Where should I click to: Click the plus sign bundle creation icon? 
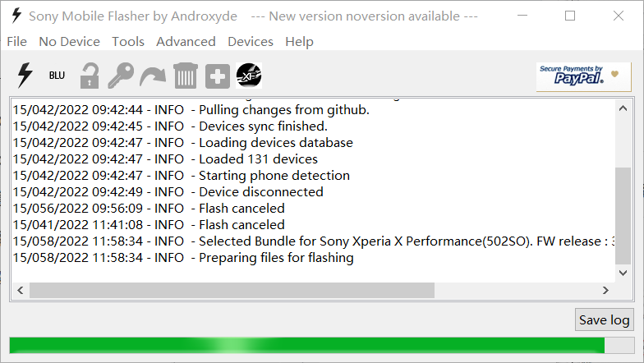218,76
